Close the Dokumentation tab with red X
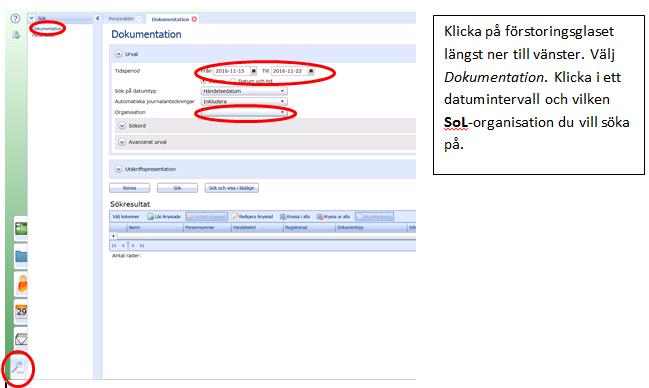Screen dimensions: 649x388 pyautogui.click(x=194, y=19)
